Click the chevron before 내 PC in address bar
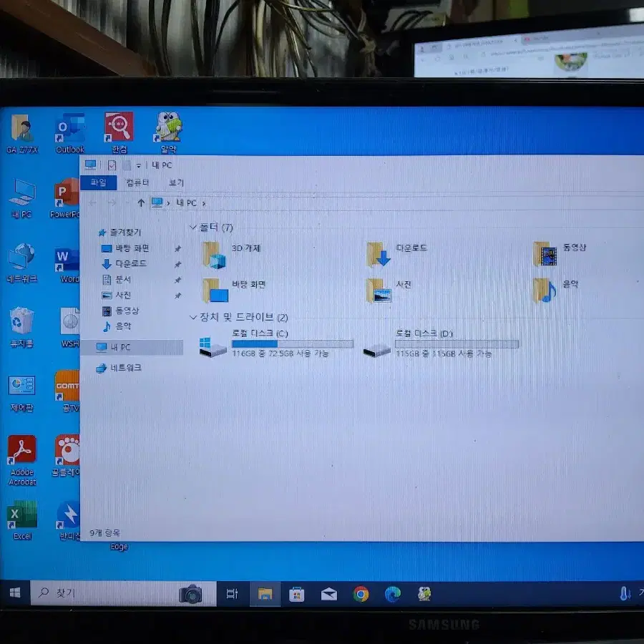 pyautogui.click(x=168, y=203)
